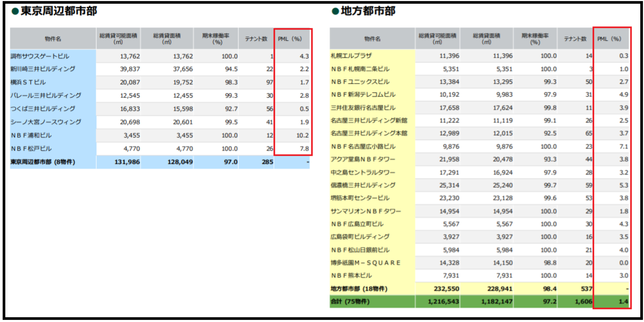Select 'つくば三井ビルディング' property name

42,108
